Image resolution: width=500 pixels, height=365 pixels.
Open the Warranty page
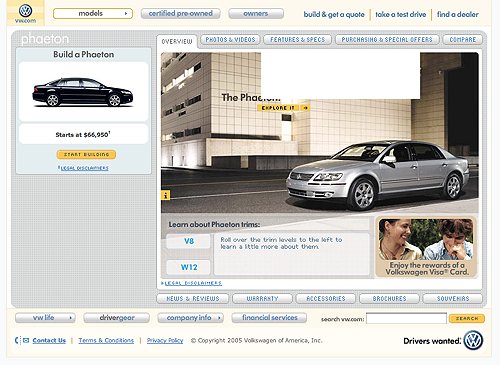click(x=262, y=299)
